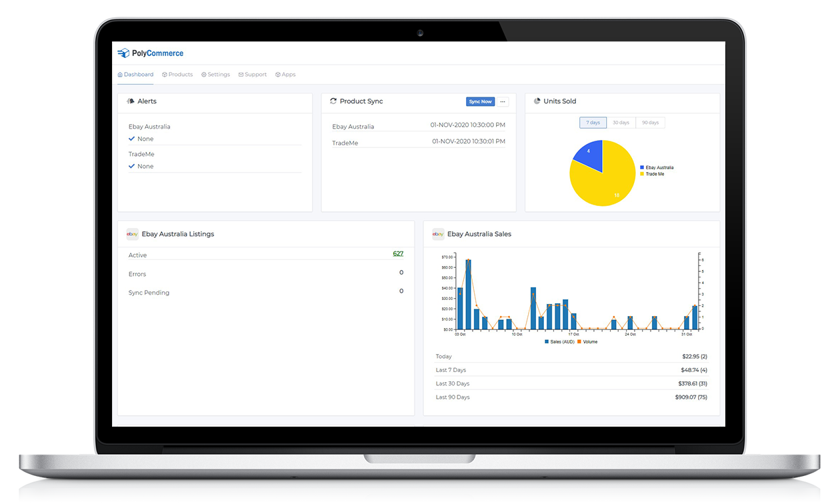Click the checkmark under TradeMe alerts

coord(132,166)
